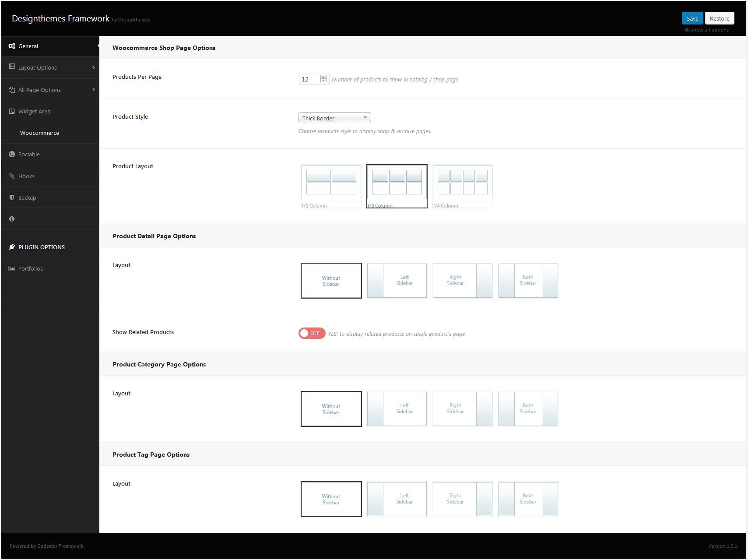The image size is (748, 560).
Task: Turn on Show Related Products switch
Action: click(312, 333)
